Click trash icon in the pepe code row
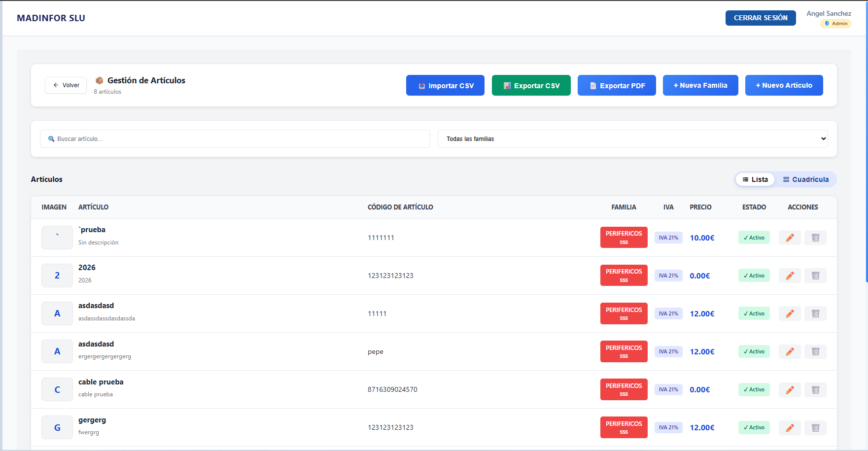This screenshot has height=451, width=868. coord(815,351)
